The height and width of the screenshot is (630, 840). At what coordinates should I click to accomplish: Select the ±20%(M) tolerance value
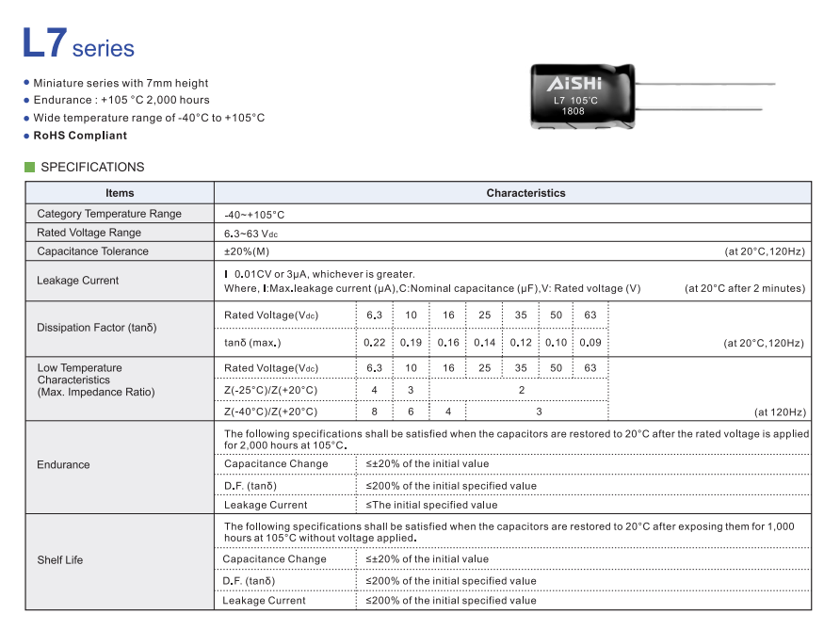click(247, 251)
